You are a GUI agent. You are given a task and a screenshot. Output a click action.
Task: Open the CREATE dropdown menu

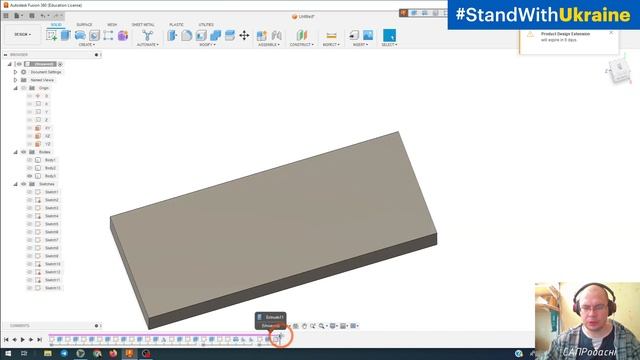coord(87,44)
